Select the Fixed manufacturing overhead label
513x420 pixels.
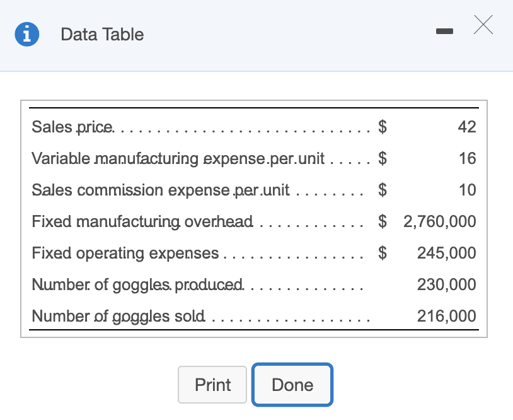point(143,221)
